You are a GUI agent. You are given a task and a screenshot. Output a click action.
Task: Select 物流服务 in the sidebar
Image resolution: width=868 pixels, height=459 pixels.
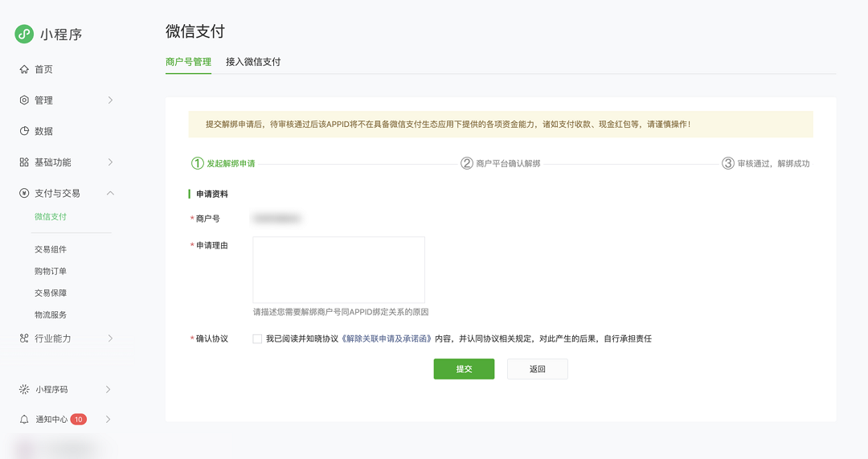click(51, 315)
